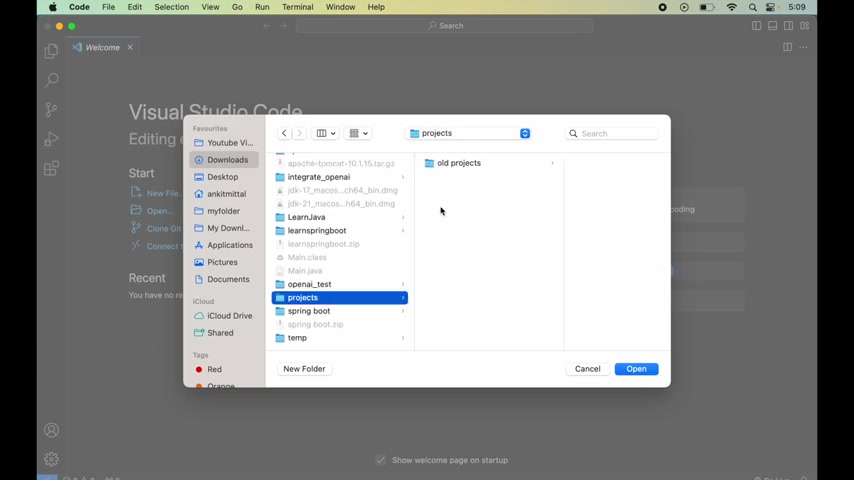
Task: Click back arrow in file dialog
Action: [x=284, y=133]
